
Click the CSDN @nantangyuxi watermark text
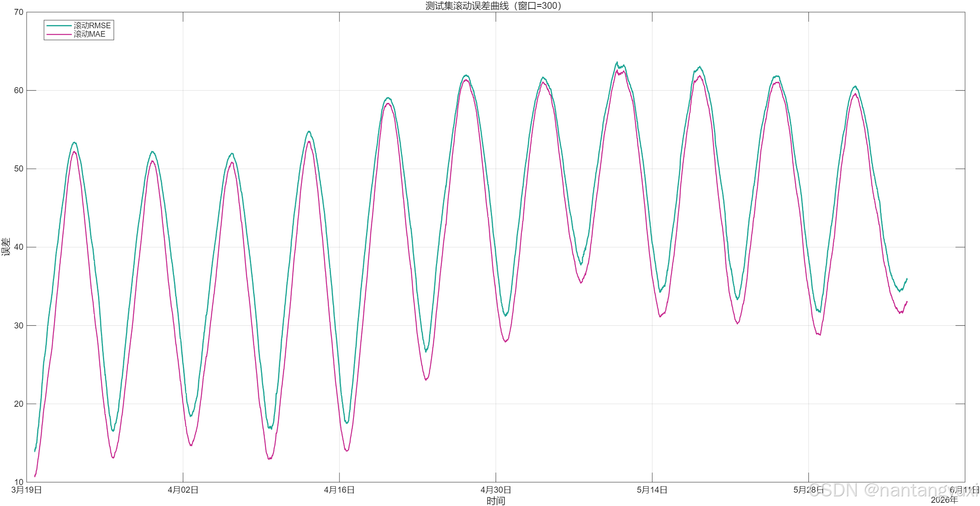[894, 490]
